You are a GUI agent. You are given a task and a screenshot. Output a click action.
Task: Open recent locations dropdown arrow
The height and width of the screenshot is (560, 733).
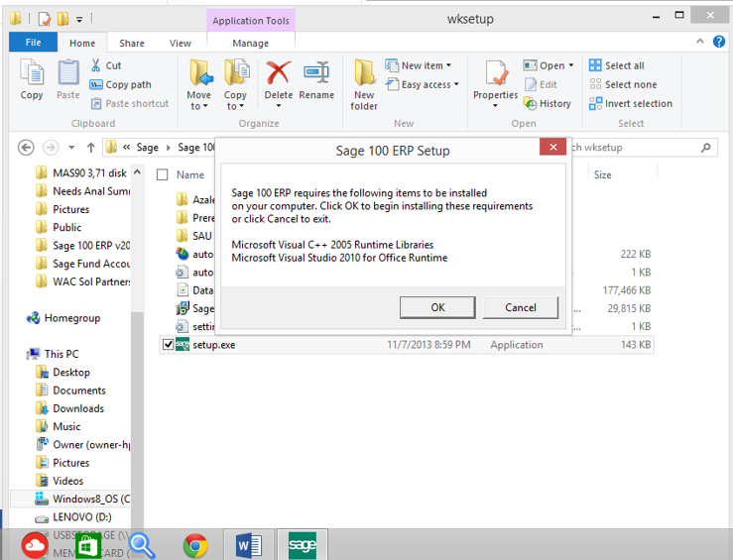point(71,148)
